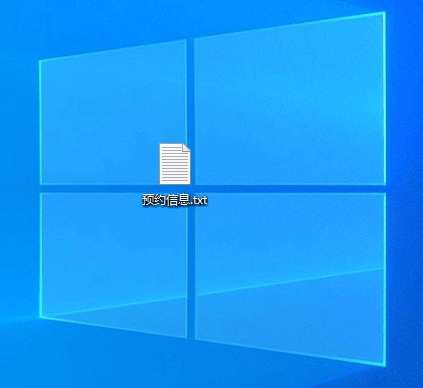Screen dimensions: 423x388
Task: Click the lined page body of the text file icon
Action: [175, 167]
